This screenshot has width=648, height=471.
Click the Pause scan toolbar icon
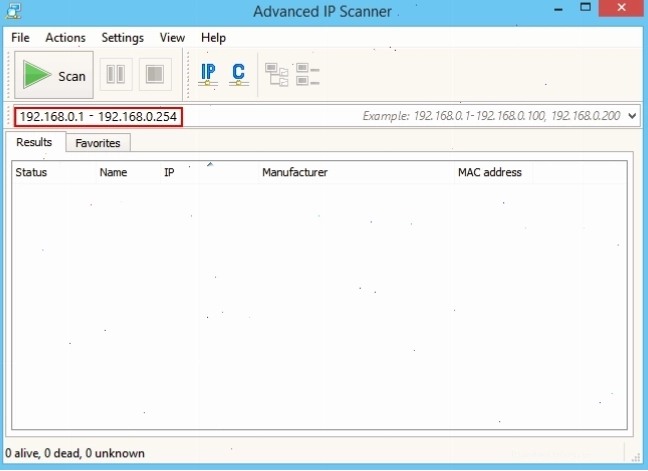tap(116, 75)
